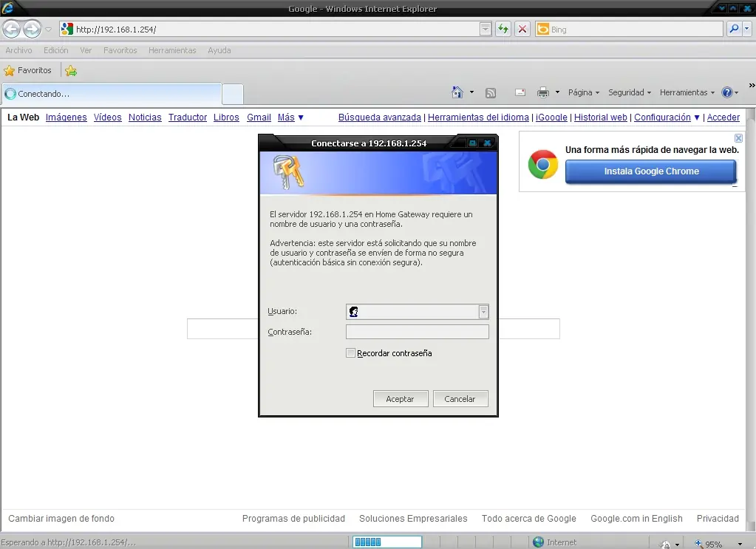Screen dimensions: 756x549
Task: Open the Traductor link
Action: (x=188, y=117)
